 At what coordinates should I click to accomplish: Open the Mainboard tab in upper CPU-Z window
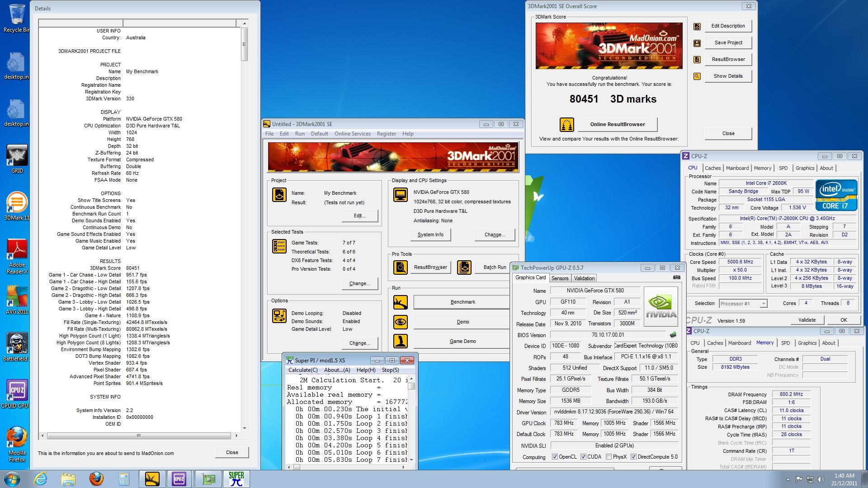(x=737, y=168)
